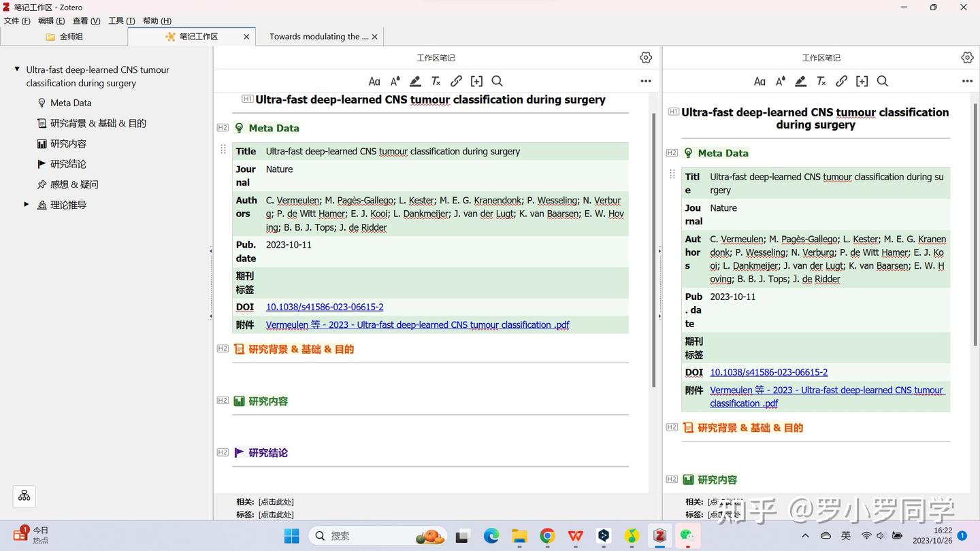Insert a citation with the [+] icon
This screenshot has height=551, width=980.
(476, 81)
